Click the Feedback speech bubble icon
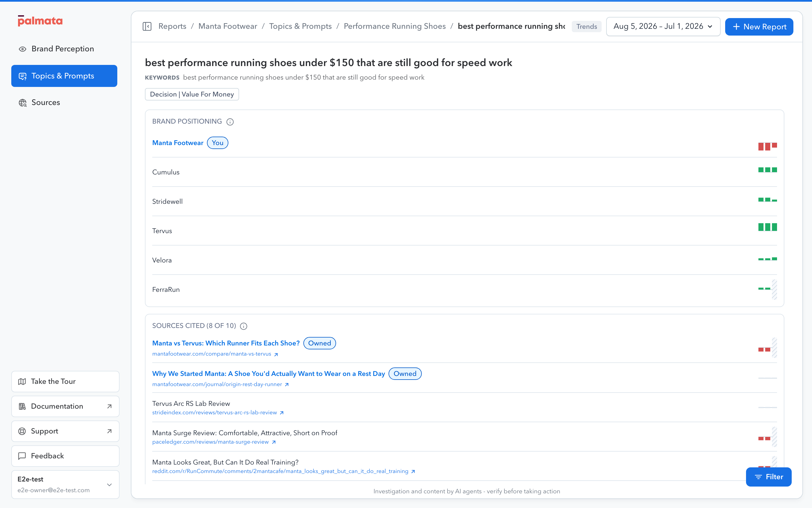 point(22,456)
